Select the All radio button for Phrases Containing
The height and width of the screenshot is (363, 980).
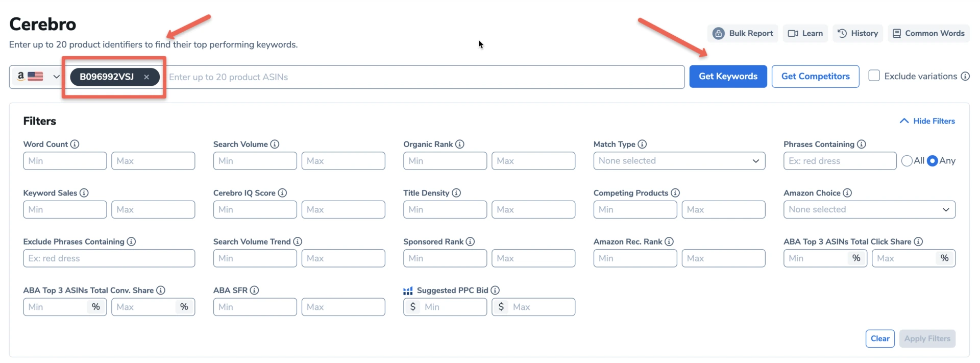click(x=907, y=160)
